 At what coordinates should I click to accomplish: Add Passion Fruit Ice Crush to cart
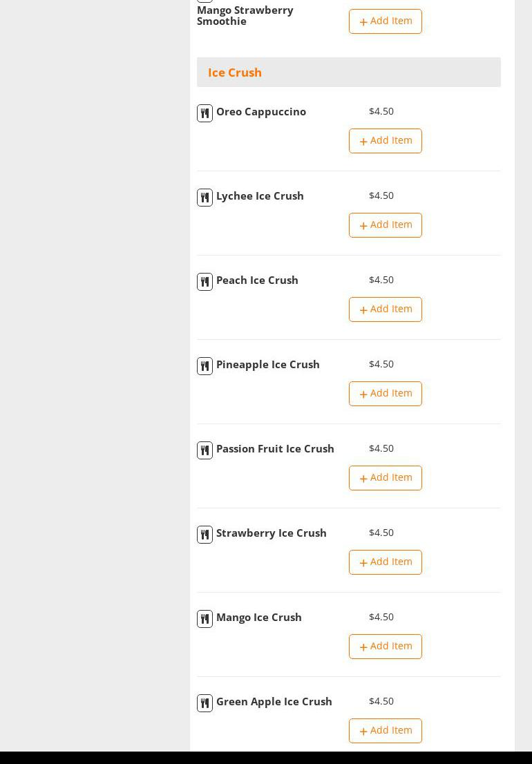point(385,478)
